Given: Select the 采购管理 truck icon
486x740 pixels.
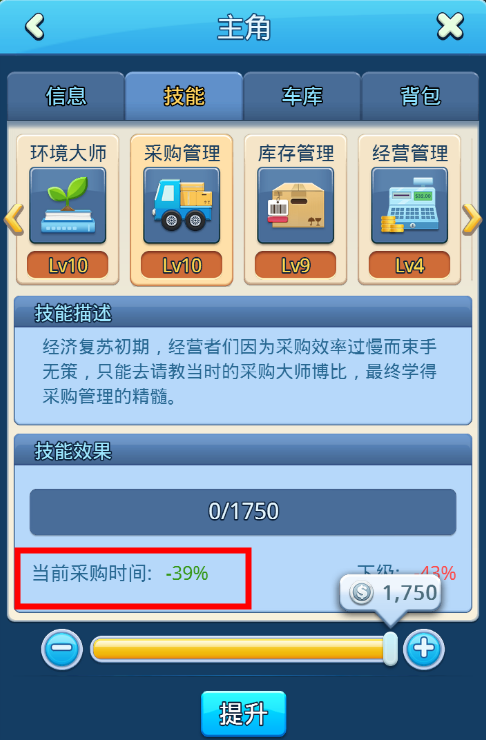Looking at the screenshot, I should pos(182,206).
